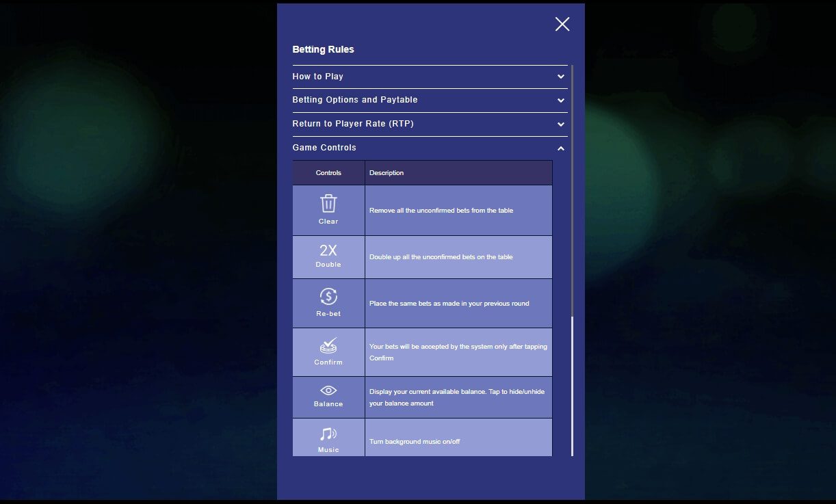This screenshot has height=504, width=836.
Task: Click the Description column header
Action: [387, 173]
